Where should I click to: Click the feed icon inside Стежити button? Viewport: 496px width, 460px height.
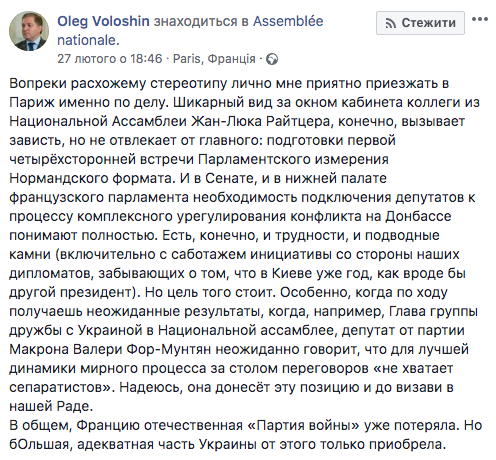[x=391, y=23]
